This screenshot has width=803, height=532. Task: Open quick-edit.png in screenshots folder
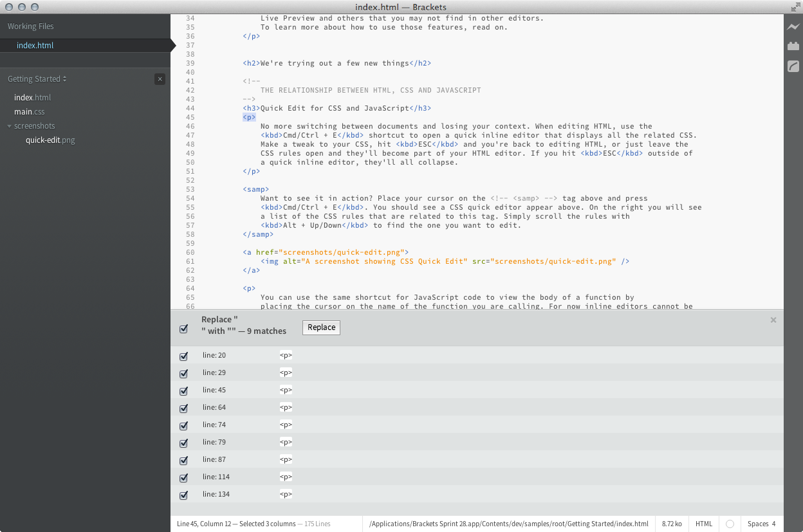(x=50, y=140)
